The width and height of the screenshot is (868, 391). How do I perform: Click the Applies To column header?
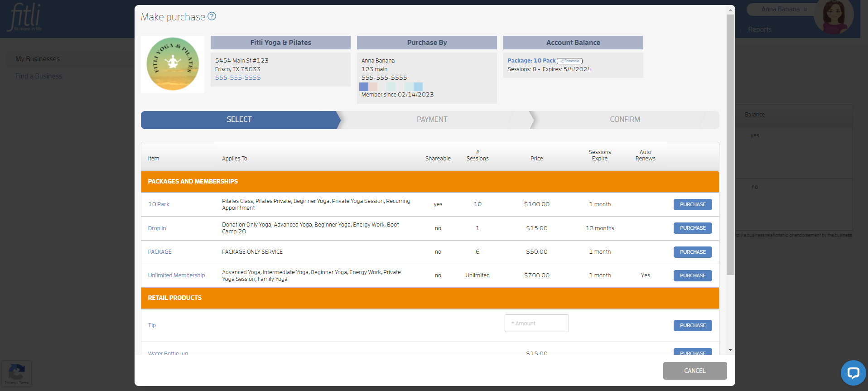click(235, 159)
